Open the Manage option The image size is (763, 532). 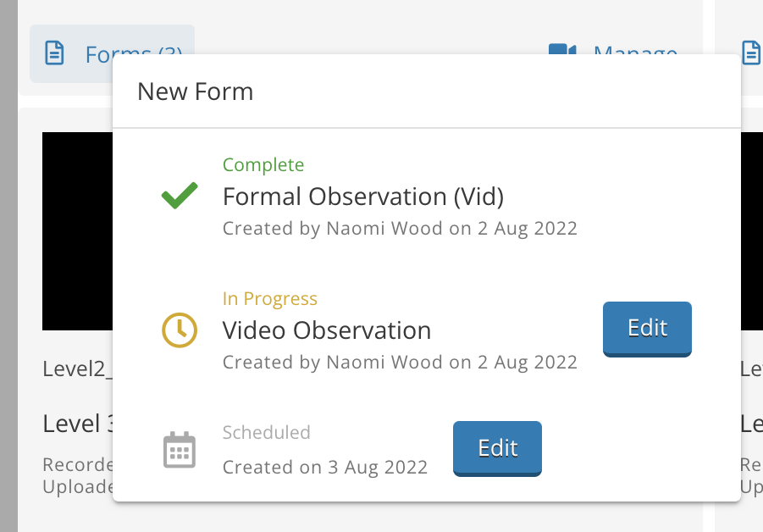(x=635, y=51)
